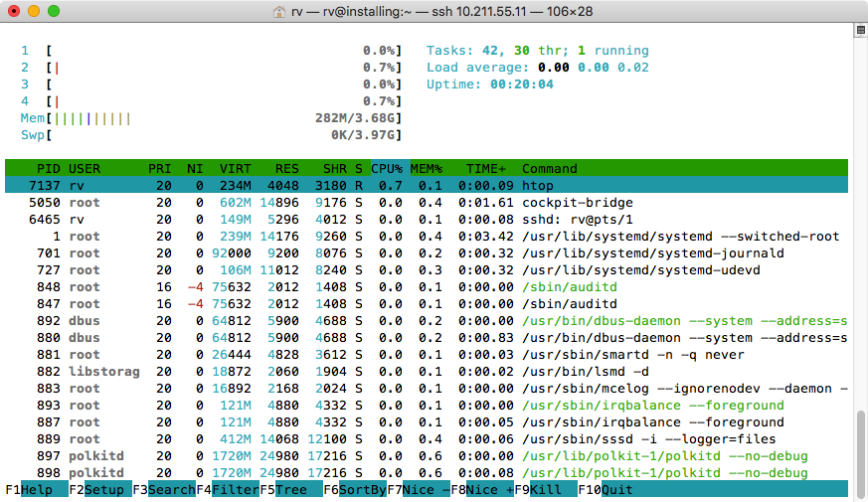Image resolution: width=868 pixels, height=502 pixels.
Task: Click the CPU 4 usage meter
Action: pos(212,101)
